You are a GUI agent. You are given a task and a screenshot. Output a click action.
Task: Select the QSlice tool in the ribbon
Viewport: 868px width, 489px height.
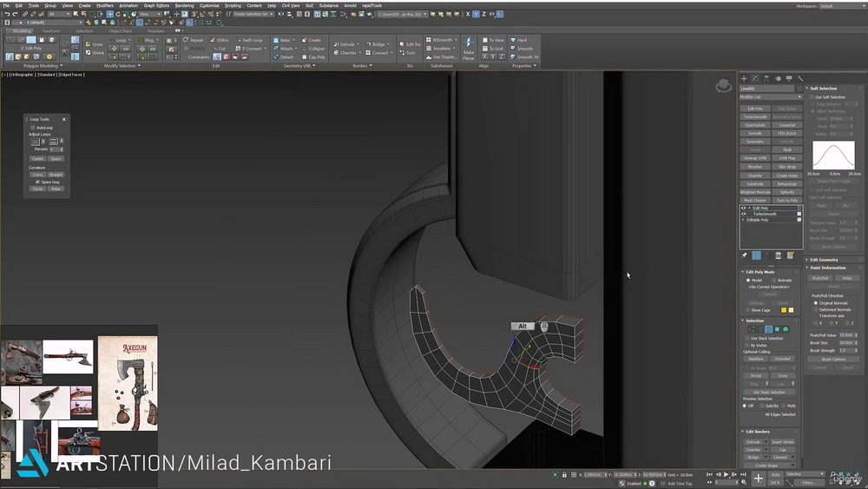click(220, 40)
